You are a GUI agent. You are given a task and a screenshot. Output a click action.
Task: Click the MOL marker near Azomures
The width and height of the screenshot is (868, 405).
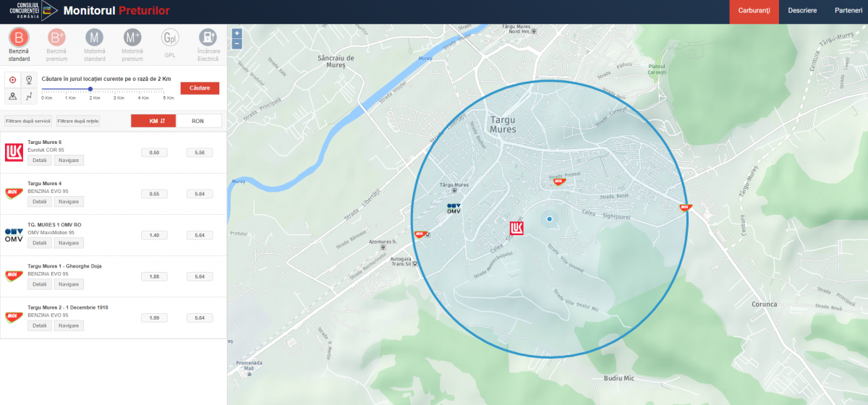[420, 234]
